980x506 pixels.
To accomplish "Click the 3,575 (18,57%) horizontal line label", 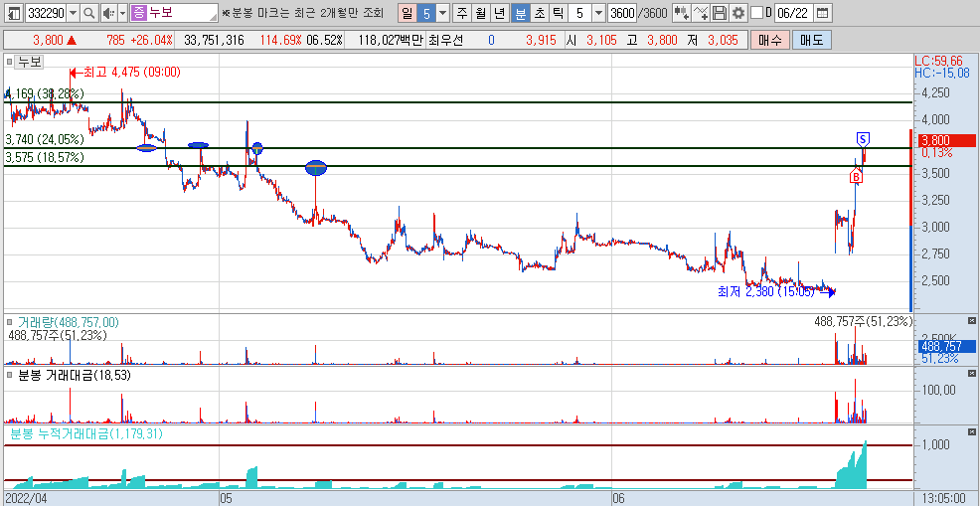I will pos(45,157).
